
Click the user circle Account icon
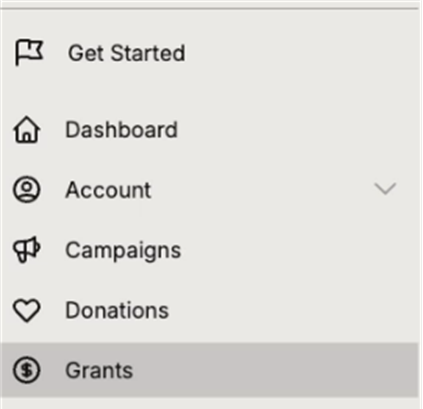pyautogui.click(x=27, y=190)
